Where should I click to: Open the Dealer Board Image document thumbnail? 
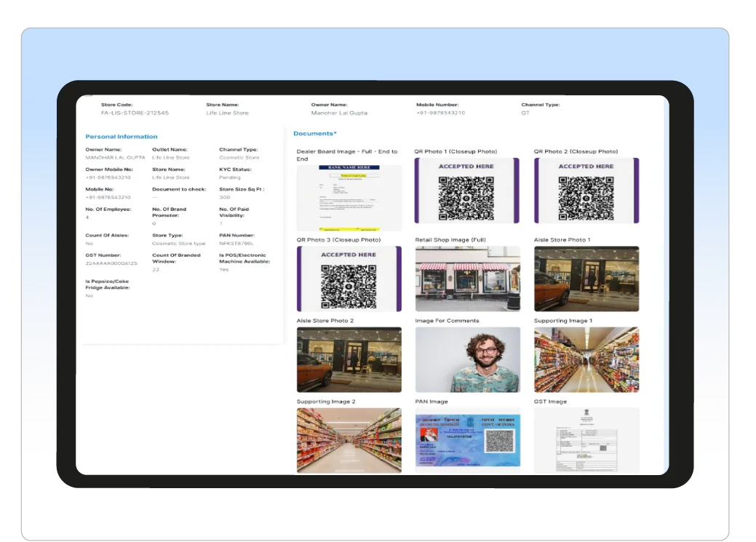click(349, 198)
